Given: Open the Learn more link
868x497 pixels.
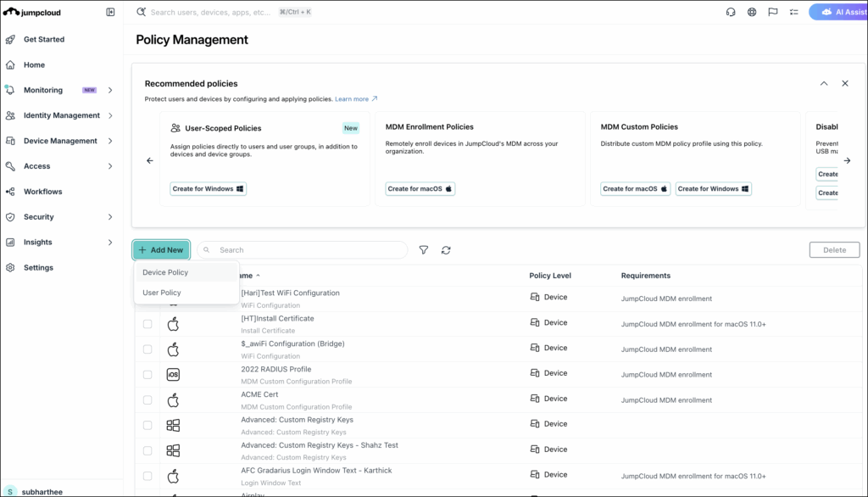Looking at the screenshot, I should [x=356, y=99].
